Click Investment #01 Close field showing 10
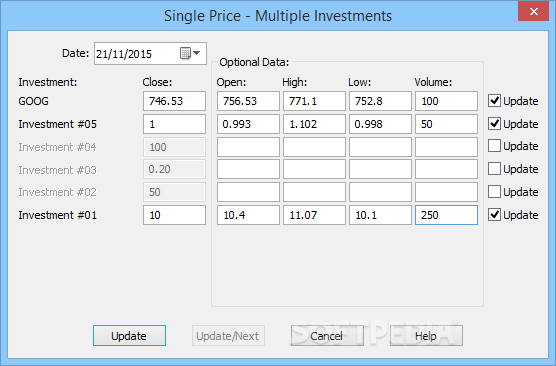 pyautogui.click(x=174, y=215)
